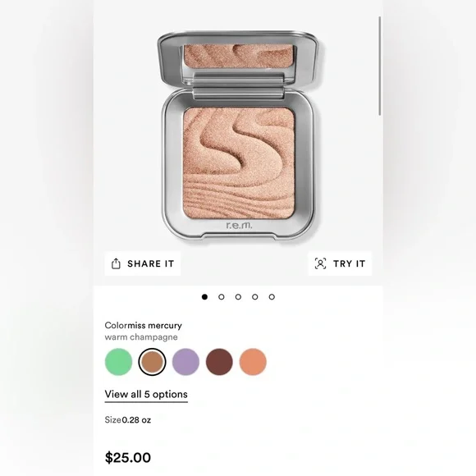Click the highlighter compact product image
Viewport: 476px width, 476px height.
tap(239, 135)
